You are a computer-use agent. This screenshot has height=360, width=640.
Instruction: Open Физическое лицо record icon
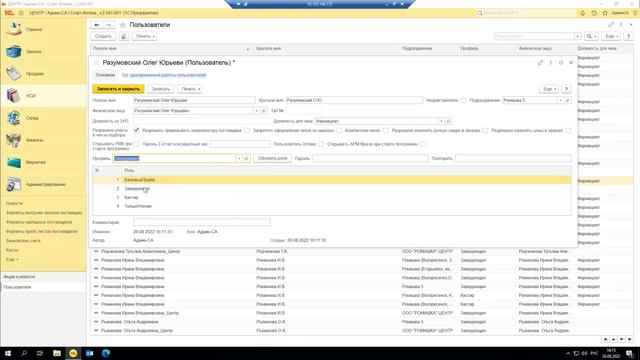point(264,111)
